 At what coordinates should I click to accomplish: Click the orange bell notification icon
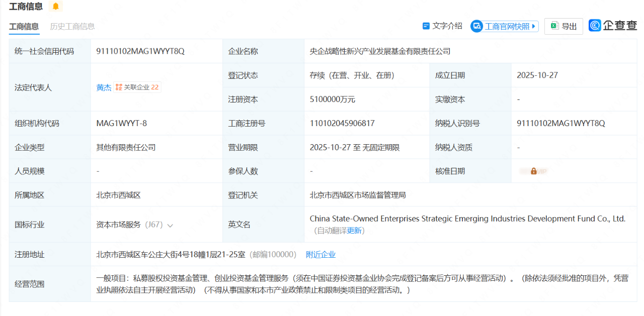55,7
